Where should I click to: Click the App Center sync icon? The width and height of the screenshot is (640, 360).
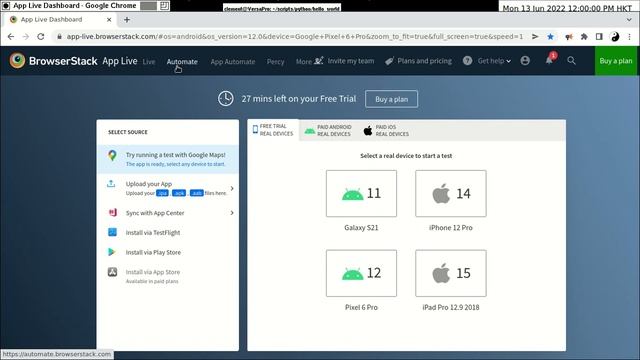[113, 213]
